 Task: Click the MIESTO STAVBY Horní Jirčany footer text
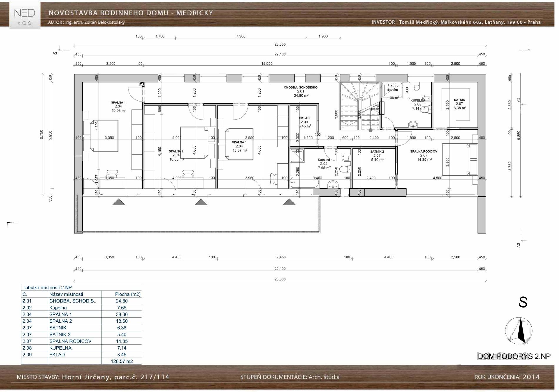(x=93, y=377)
